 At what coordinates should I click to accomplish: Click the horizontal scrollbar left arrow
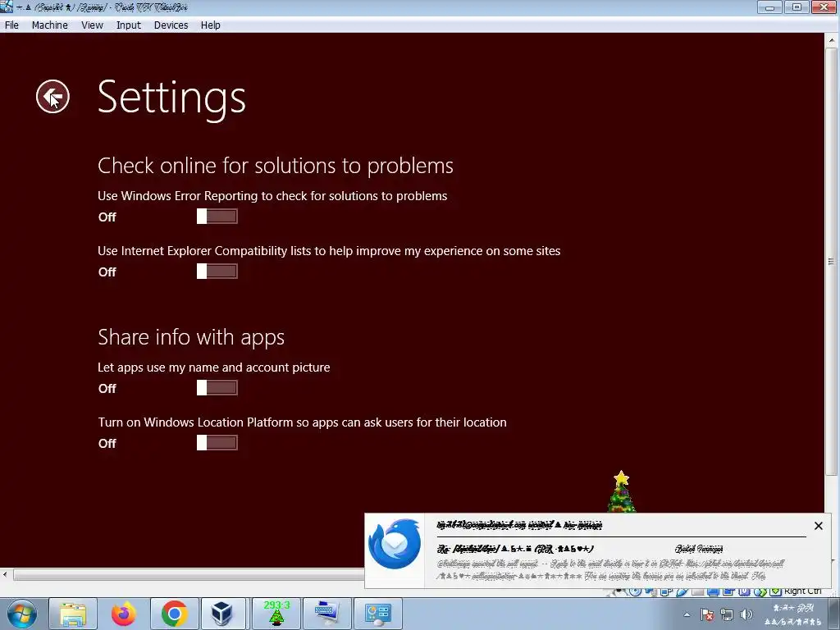pyautogui.click(x=5, y=575)
